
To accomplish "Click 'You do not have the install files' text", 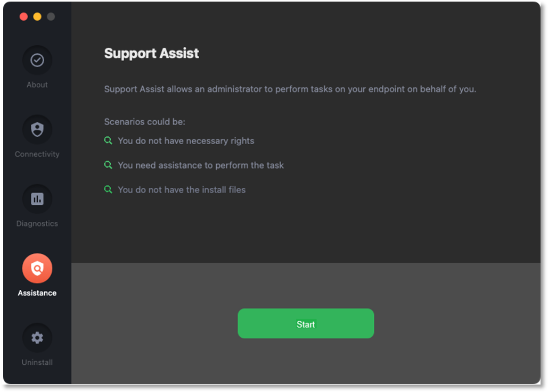I will tap(182, 190).
